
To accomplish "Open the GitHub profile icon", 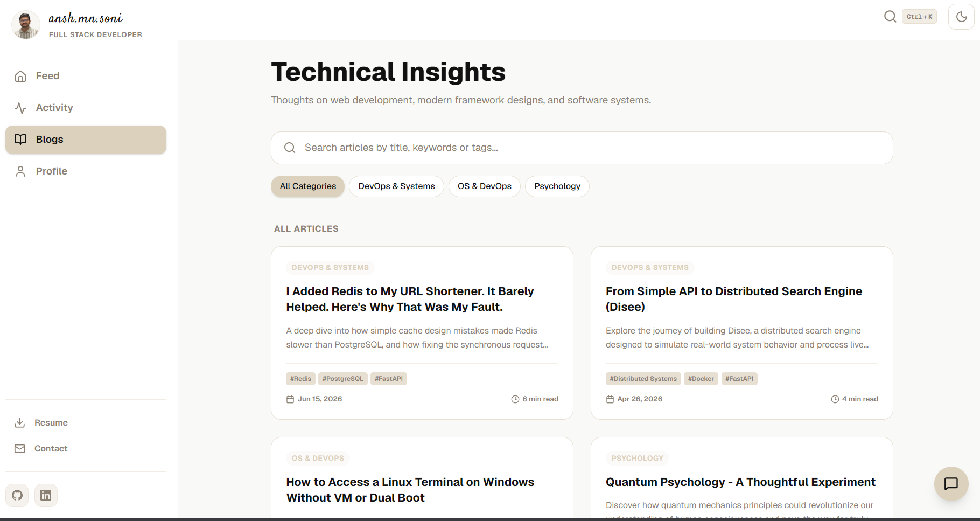I will (x=17, y=495).
